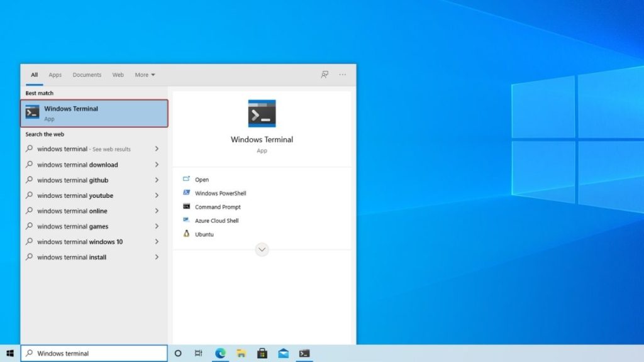Open Task View from the taskbar
The width and height of the screenshot is (644, 362).
tap(198, 353)
